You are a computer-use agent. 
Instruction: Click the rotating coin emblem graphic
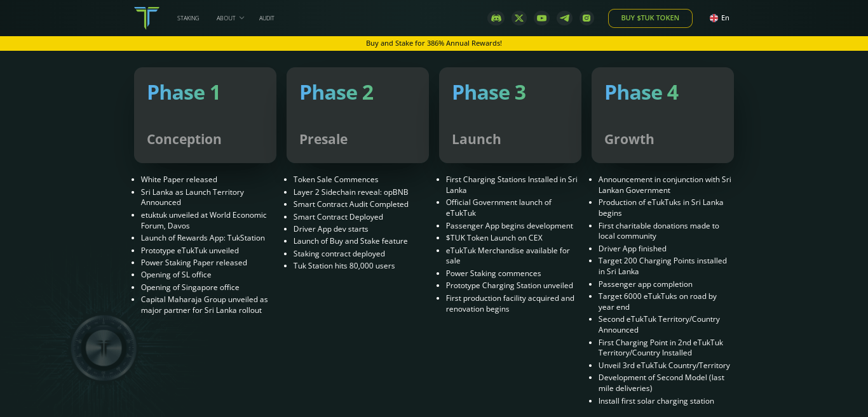[x=104, y=348]
